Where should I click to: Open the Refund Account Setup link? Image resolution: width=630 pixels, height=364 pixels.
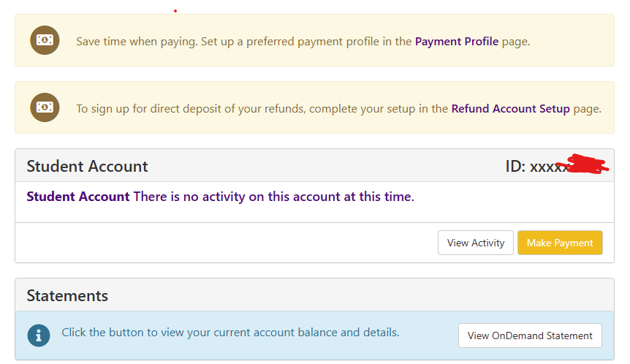coord(510,109)
